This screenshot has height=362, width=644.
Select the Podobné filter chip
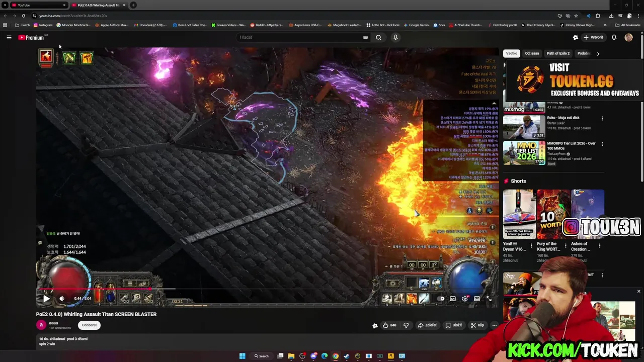click(x=584, y=53)
